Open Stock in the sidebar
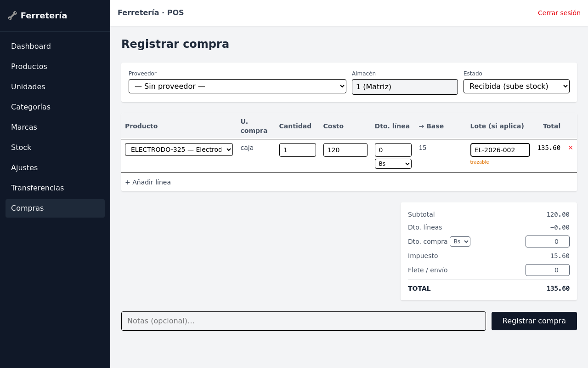Screen dimensions: 588x368 (x=55, y=148)
